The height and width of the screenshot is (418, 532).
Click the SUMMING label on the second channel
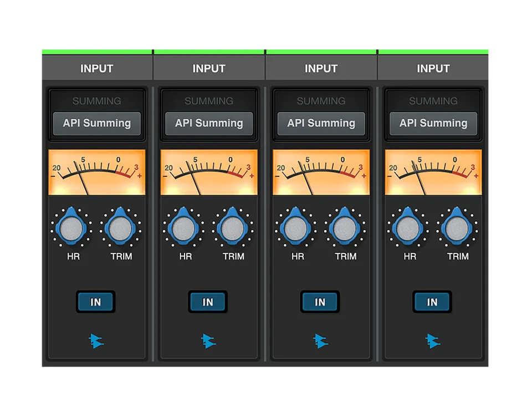209,101
